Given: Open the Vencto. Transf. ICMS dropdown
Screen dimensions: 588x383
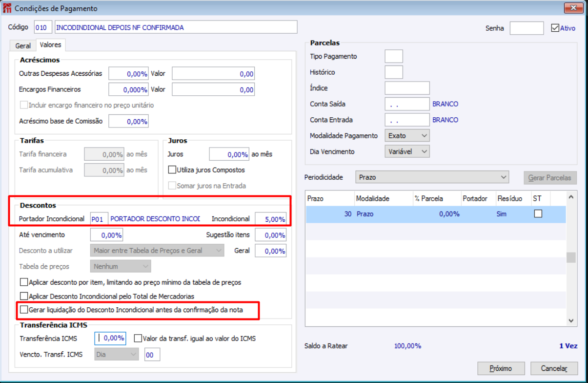Looking at the screenshot, I should tap(117, 355).
